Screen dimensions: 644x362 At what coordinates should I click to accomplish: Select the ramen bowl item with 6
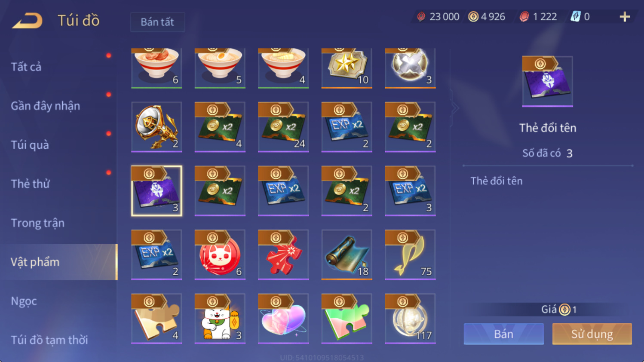(156, 68)
